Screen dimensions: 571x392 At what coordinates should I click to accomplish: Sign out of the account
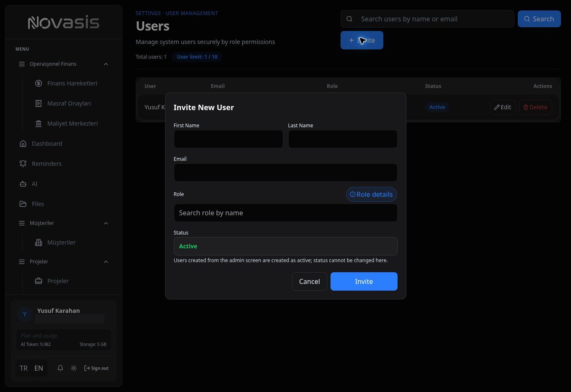96,368
